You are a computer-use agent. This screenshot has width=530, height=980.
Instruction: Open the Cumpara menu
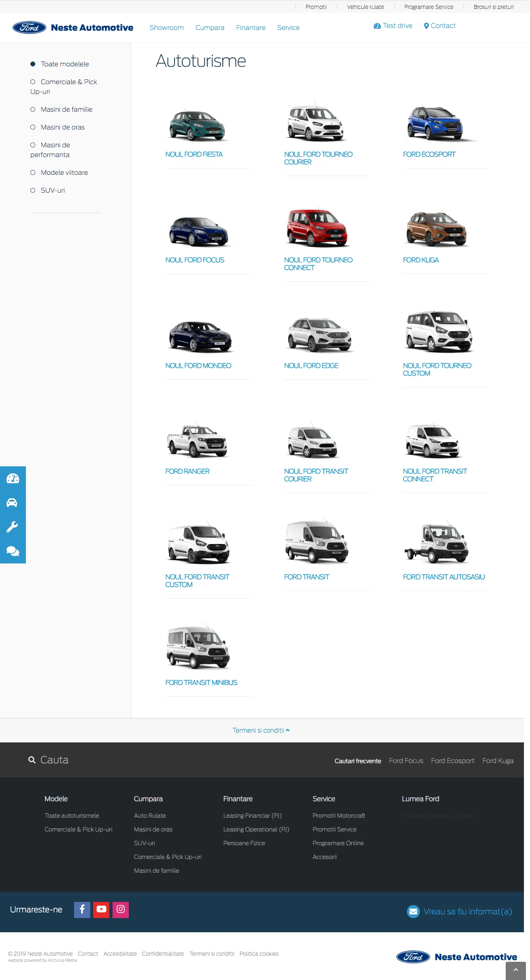tap(210, 28)
